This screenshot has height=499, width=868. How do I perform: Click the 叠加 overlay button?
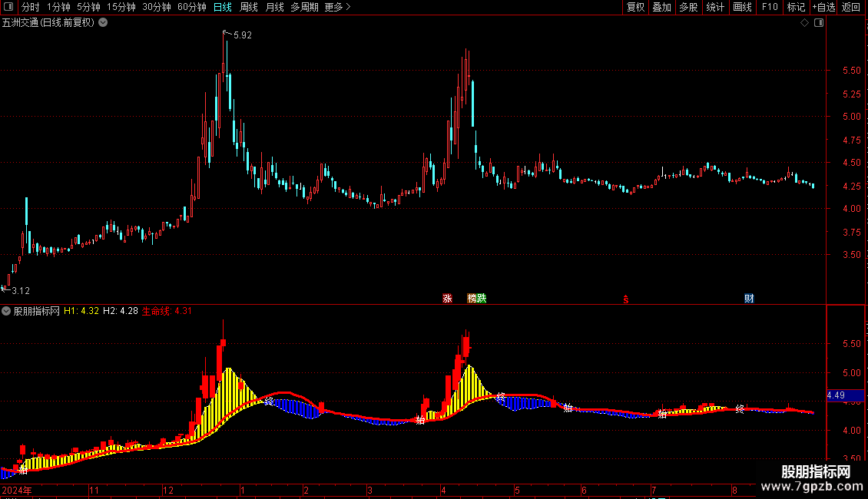pyautogui.click(x=661, y=7)
